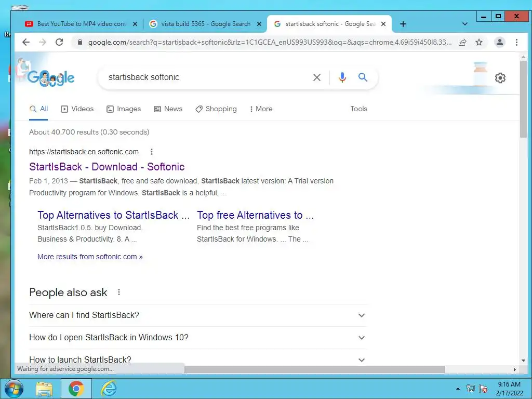Open a new tab with the plus button
The image size is (532, 399).
coord(403,24)
